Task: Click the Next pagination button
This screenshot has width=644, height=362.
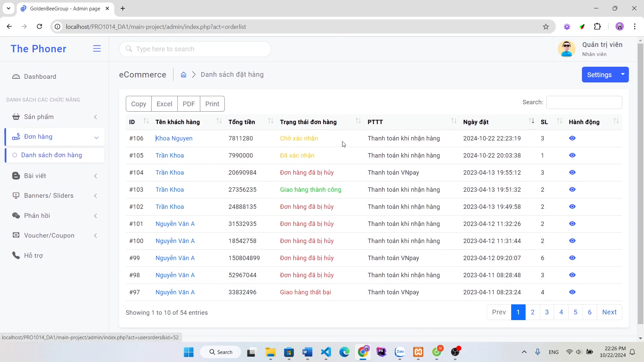Action: pyautogui.click(x=609, y=312)
